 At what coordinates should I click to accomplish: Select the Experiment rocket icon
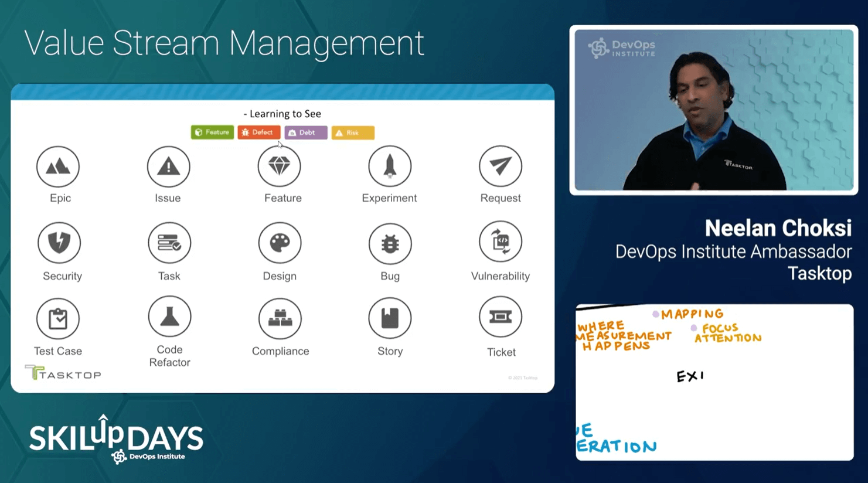point(390,166)
